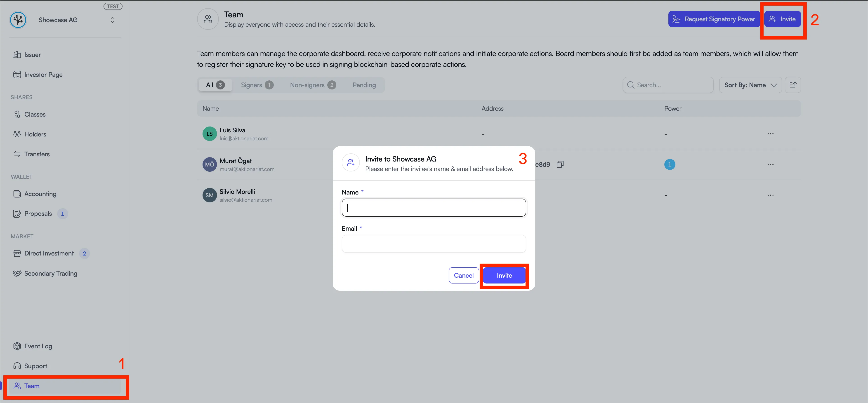Toggle the sort direction icon
The height and width of the screenshot is (403, 868).
[793, 85]
